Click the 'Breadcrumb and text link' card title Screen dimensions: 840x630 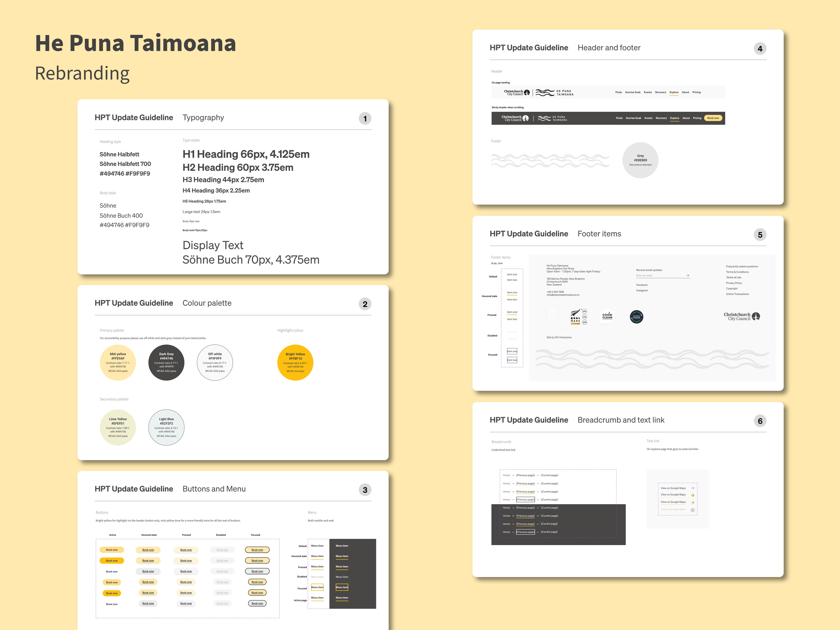point(621,420)
